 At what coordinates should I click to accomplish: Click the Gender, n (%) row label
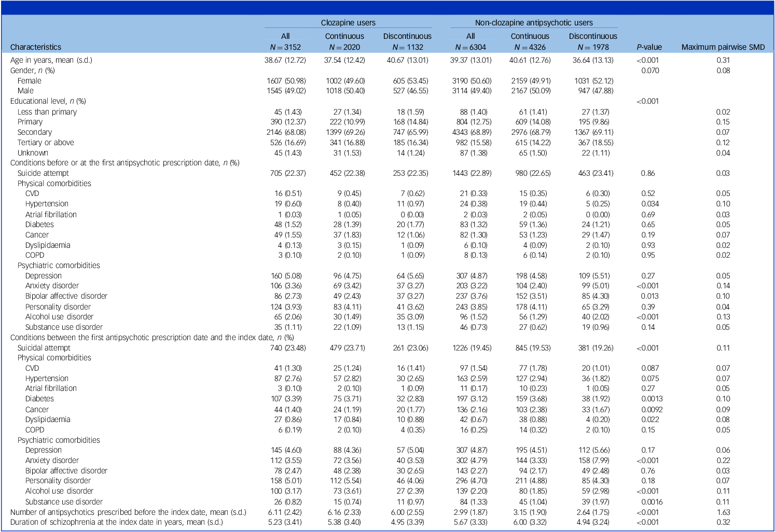click(33, 71)
